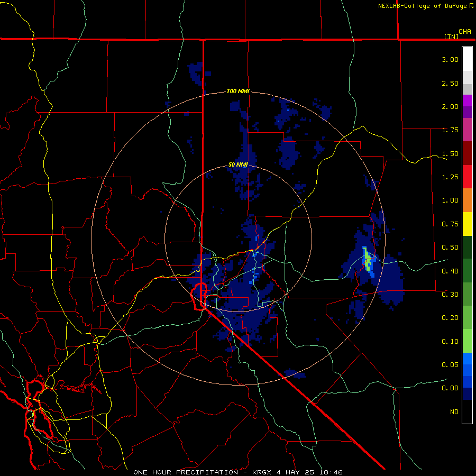Screen dimensions: 476x476
Task: Select the black ND swatch in legend
Action: pos(467,411)
